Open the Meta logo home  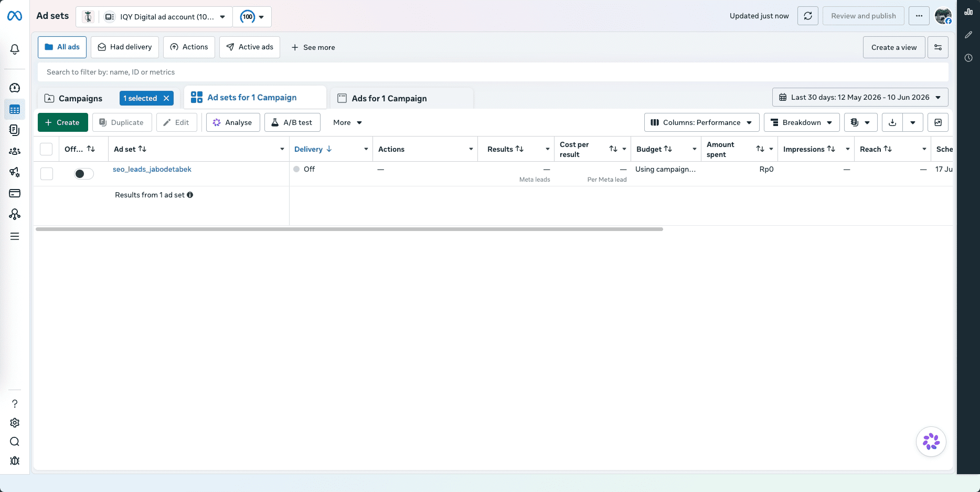[15, 16]
